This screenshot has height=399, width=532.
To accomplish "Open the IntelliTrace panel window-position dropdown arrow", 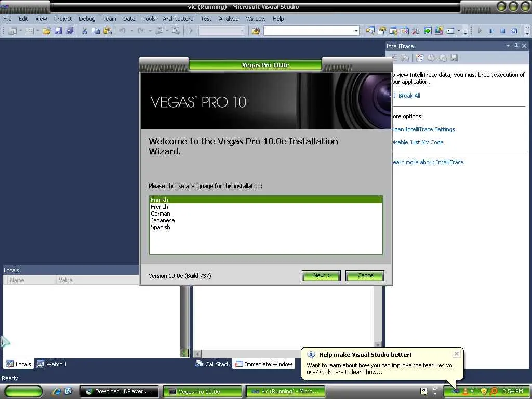I will [x=508, y=46].
